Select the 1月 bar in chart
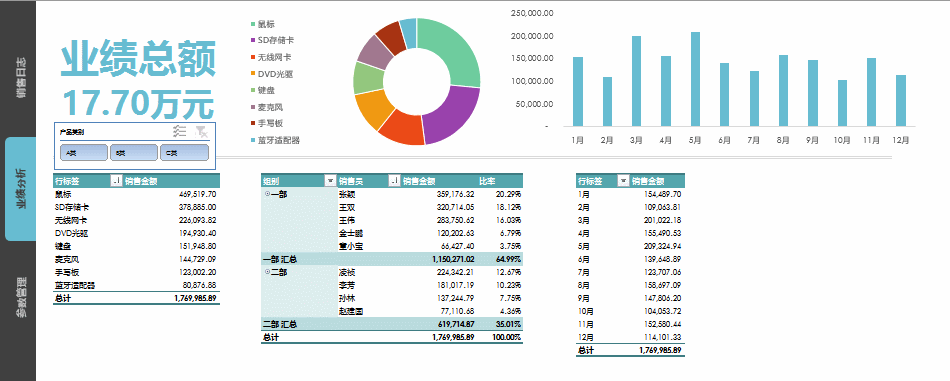Viewport: 950px width, 381px height. click(x=578, y=91)
